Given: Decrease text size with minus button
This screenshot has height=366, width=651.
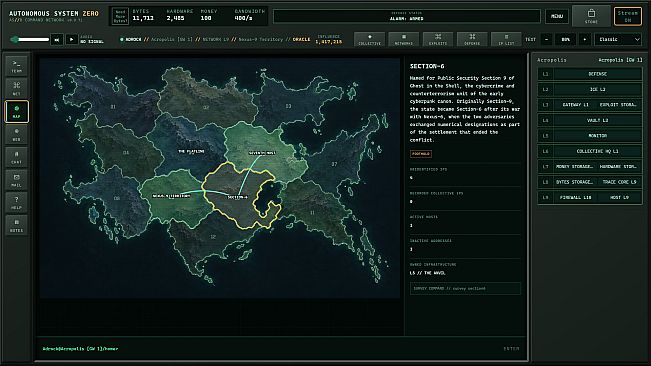Looking at the screenshot, I should (x=546, y=39).
